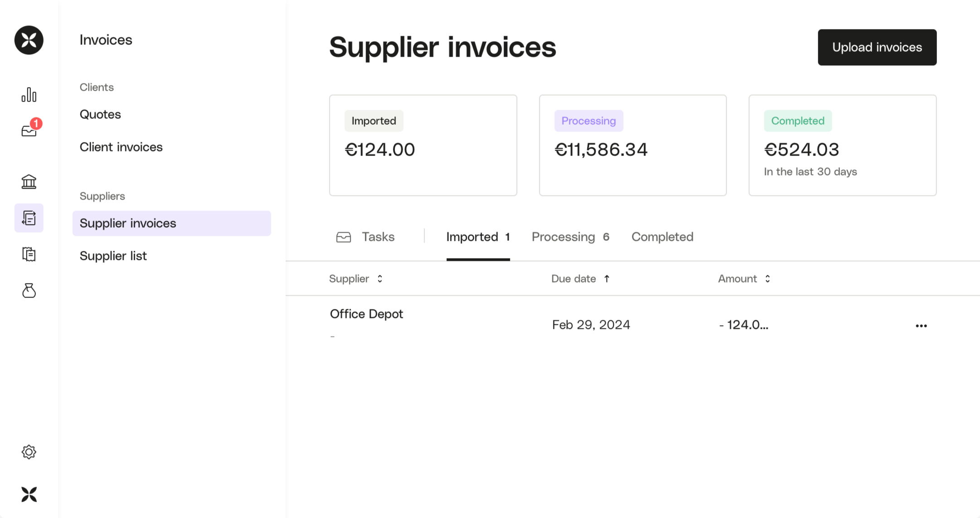Open the bank accounts icon
This screenshot has height=518, width=980.
29,182
